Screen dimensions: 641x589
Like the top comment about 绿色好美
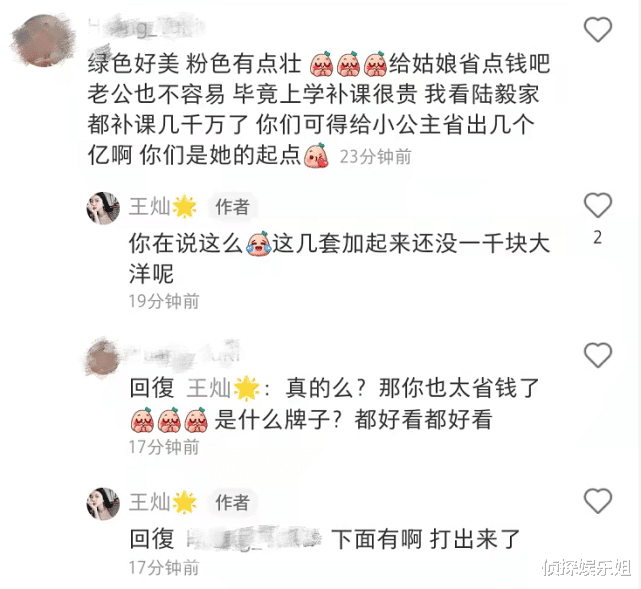coord(598,29)
